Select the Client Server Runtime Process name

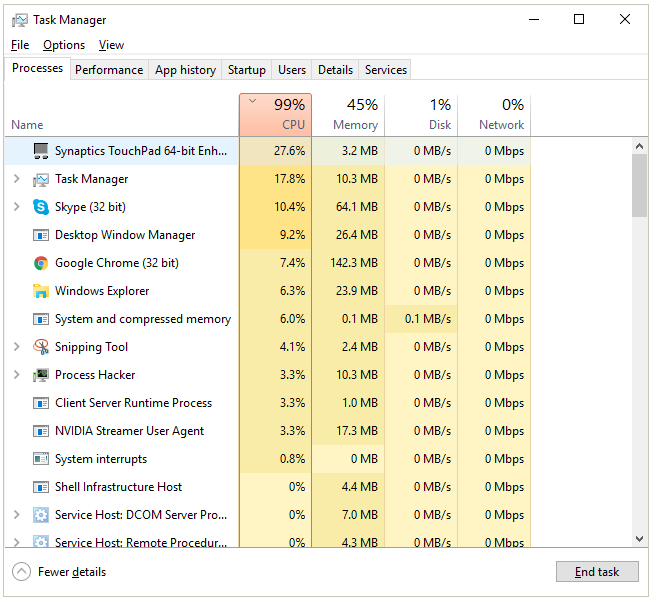133,403
